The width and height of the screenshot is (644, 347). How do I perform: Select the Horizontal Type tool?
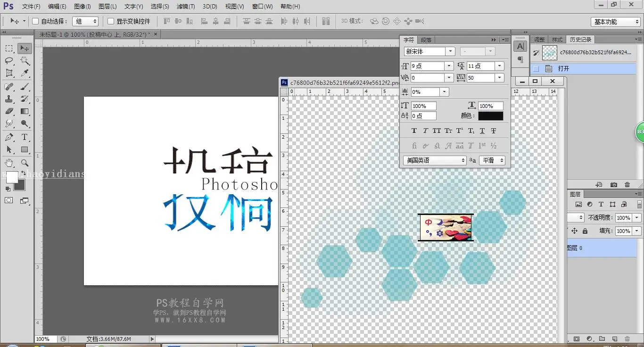click(x=25, y=137)
